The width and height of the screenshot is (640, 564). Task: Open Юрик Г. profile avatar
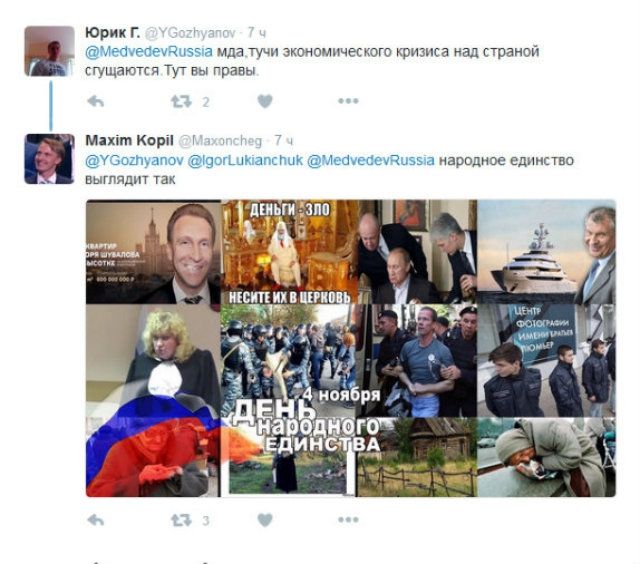coord(49,51)
